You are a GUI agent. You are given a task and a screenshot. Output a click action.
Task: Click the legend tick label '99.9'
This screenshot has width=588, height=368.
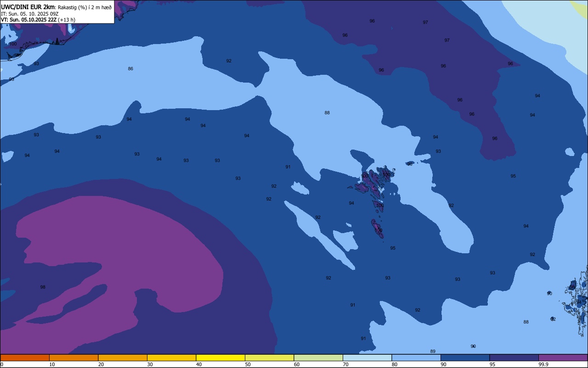point(544,364)
